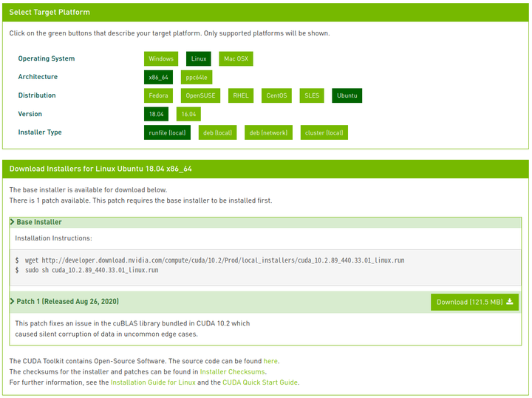Click the 'Architecture' row label
Screen dimensions: 532x398
pos(38,77)
